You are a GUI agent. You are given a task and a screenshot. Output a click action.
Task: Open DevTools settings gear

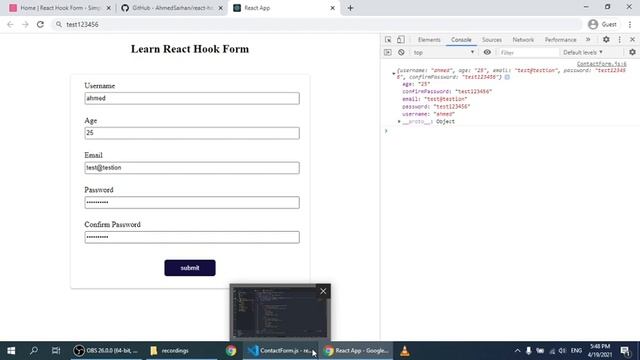(x=606, y=40)
